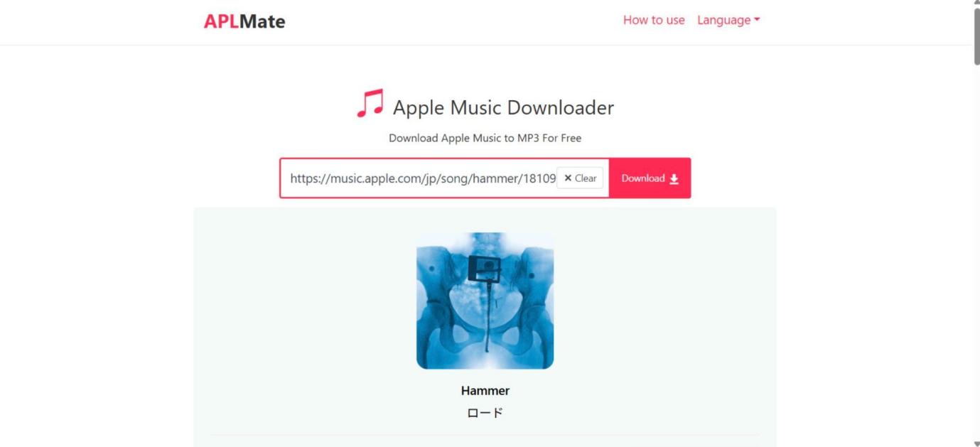Expand the Language dropdown menu
Image resolution: width=980 pixels, height=447 pixels.
(728, 20)
